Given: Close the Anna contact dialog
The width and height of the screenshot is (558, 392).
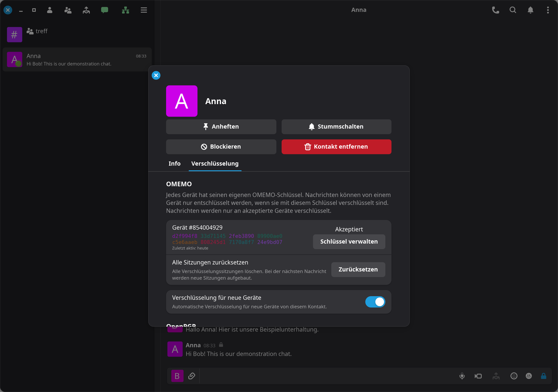Looking at the screenshot, I should (x=156, y=75).
